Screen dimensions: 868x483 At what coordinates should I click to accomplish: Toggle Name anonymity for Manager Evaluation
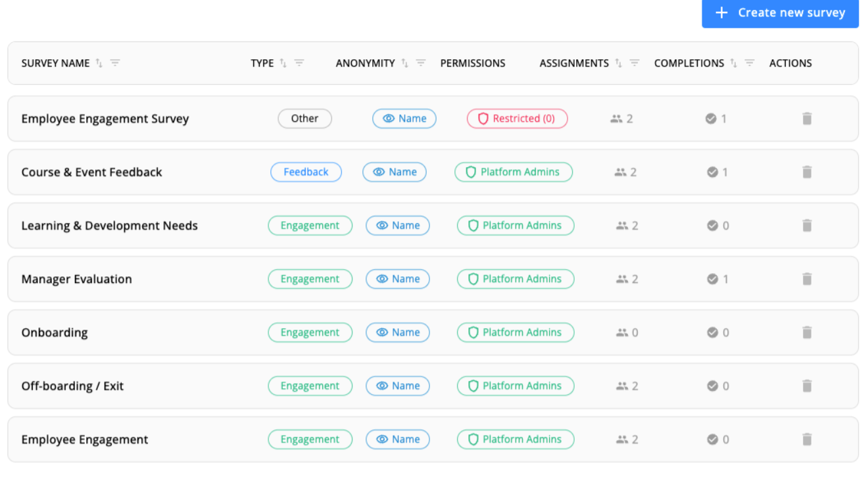pos(398,279)
